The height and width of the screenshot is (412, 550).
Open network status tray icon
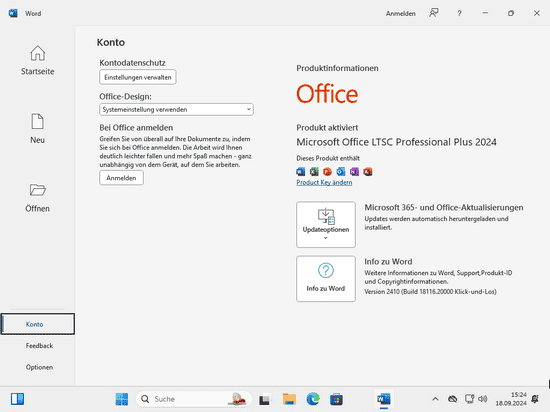click(469, 399)
